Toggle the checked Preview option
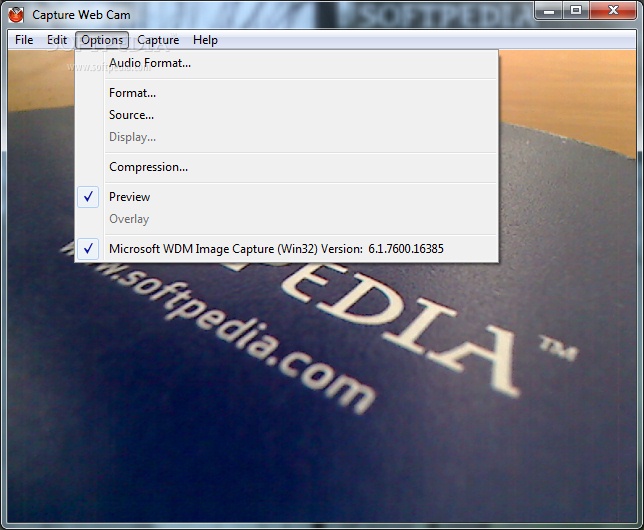The image size is (644, 530). (x=287, y=197)
